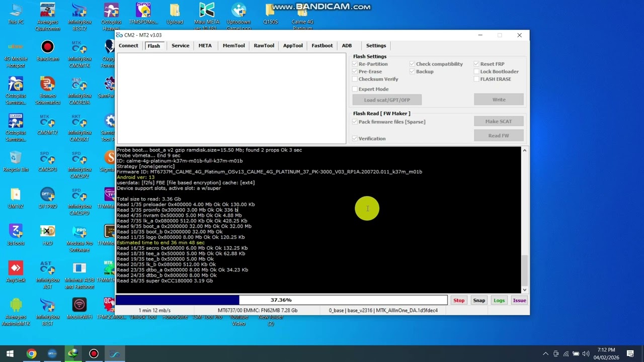Viewport: 644px width, 362px height.
Task: Switch to the META tab
Action: (x=205, y=46)
